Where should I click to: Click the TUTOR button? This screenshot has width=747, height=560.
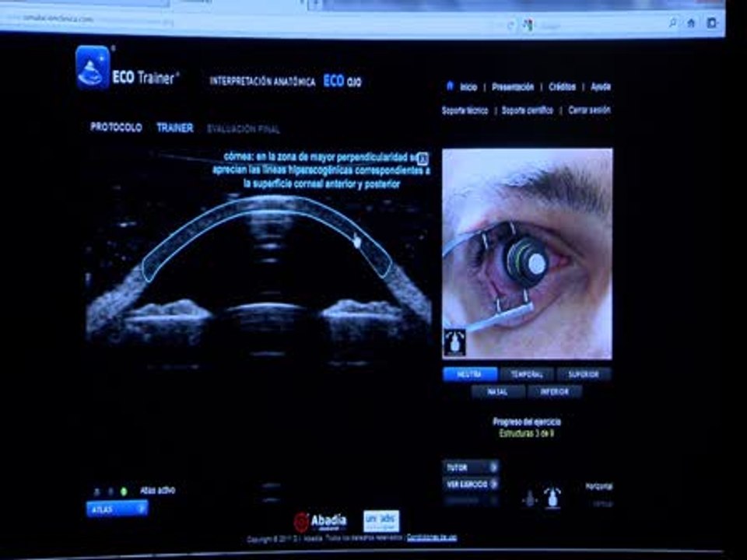click(x=471, y=467)
